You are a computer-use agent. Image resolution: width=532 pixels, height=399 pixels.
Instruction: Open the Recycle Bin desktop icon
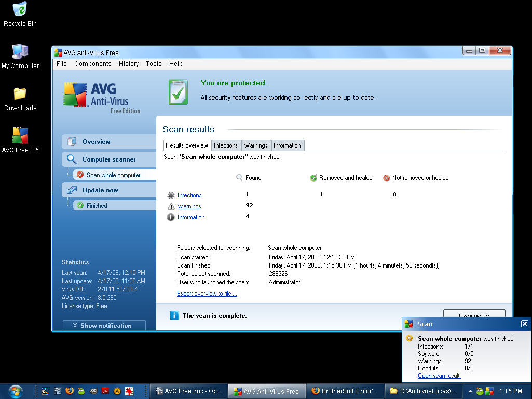pyautogui.click(x=20, y=14)
